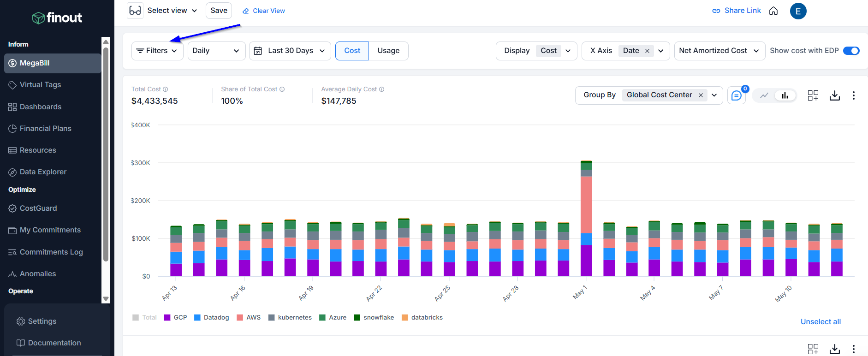Image resolution: width=868 pixels, height=356 pixels.
Task: Open the Net Amortized Cost dropdown
Action: (719, 51)
